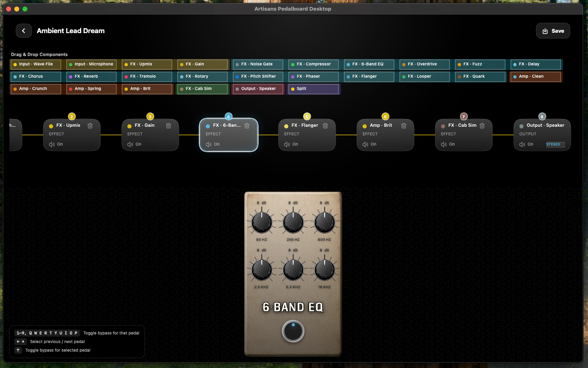Select FX · Reverb component

[x=91, y=76]
